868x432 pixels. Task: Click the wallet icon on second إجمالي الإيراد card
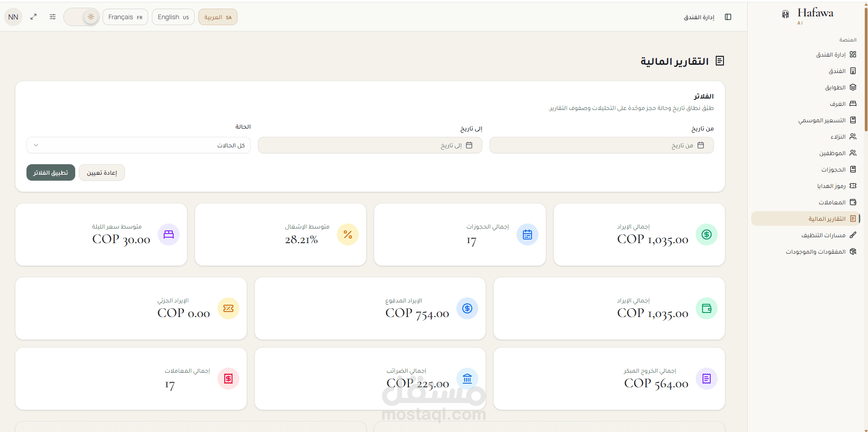(707, 308)
